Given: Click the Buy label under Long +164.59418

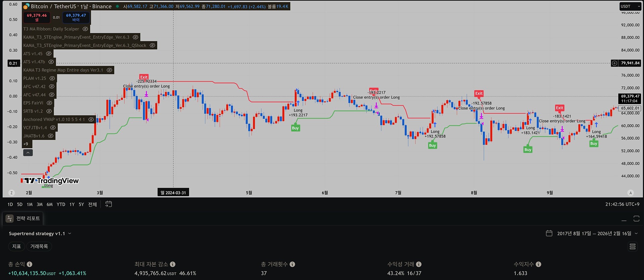Looking at the screenshot, I should coord(594,144).
